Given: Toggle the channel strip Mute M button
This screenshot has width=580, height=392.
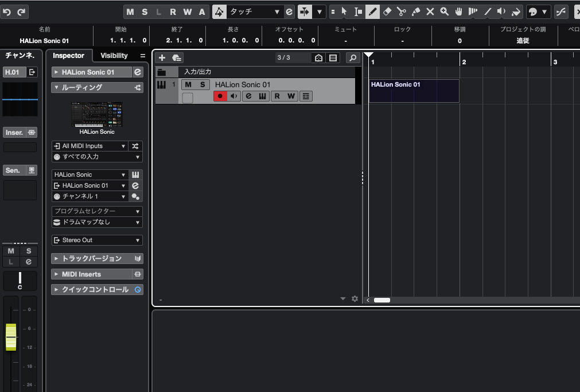Looking at the screenshot, I should pyautogui.click(x=11, y=251).
